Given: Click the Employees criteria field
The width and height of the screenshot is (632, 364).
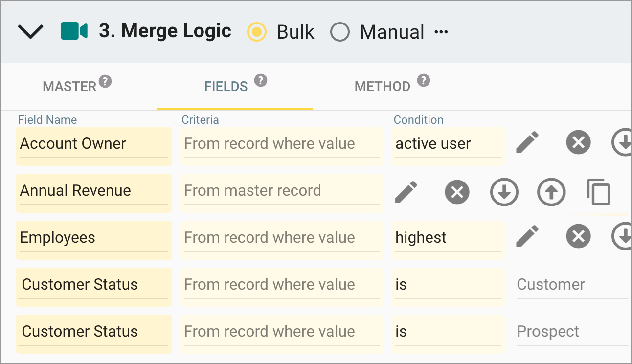Looking at the screenshot, I should (281, 237).
